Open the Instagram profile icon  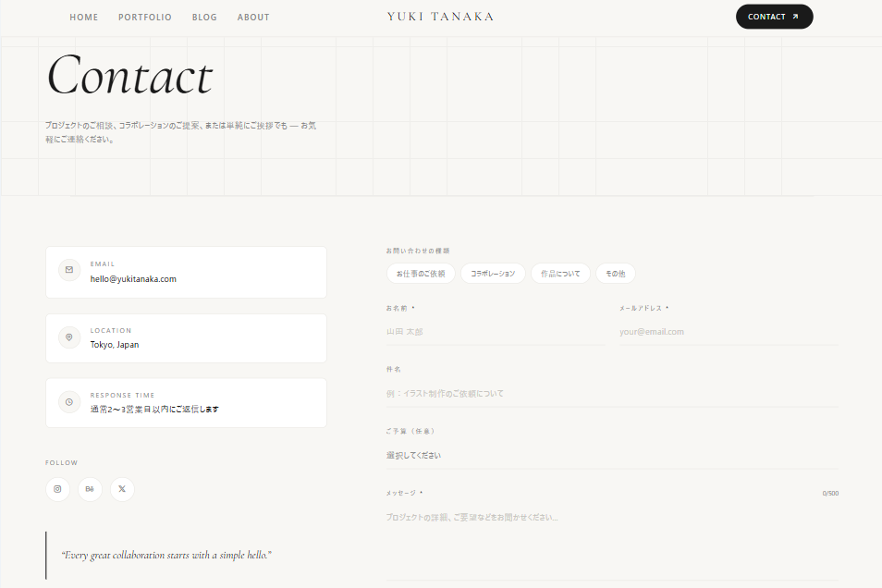pyautogui.click(x=57, y=489)
